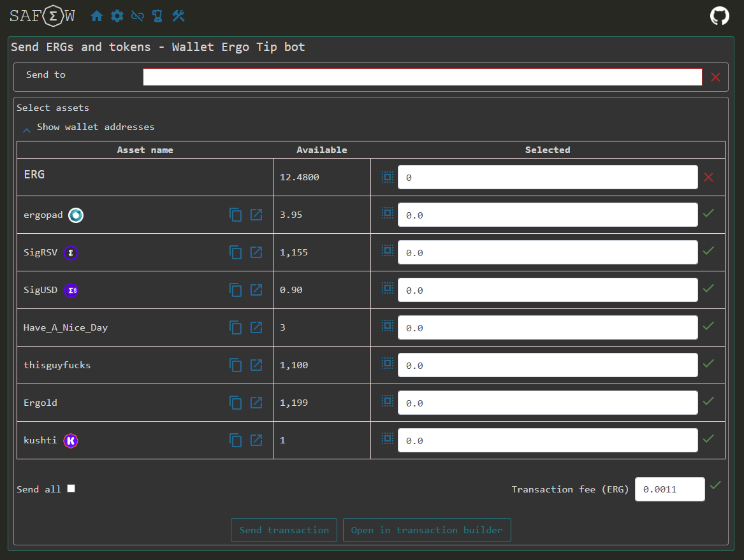
Task: Go to the home page icon
Action: click(x=97, y=16)
